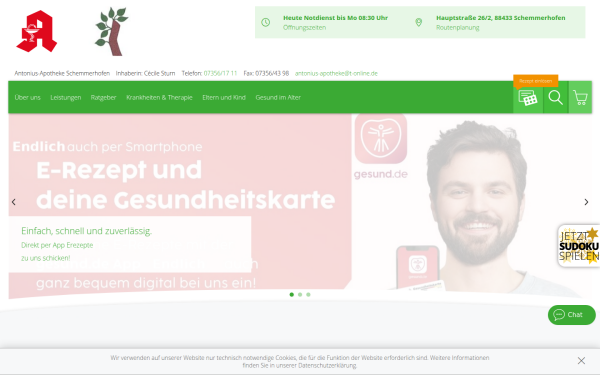Click the address 'Hauptstraße 26/2, 88433 Schemmerhofen'

pyautogui.click(x=501, y=18)
